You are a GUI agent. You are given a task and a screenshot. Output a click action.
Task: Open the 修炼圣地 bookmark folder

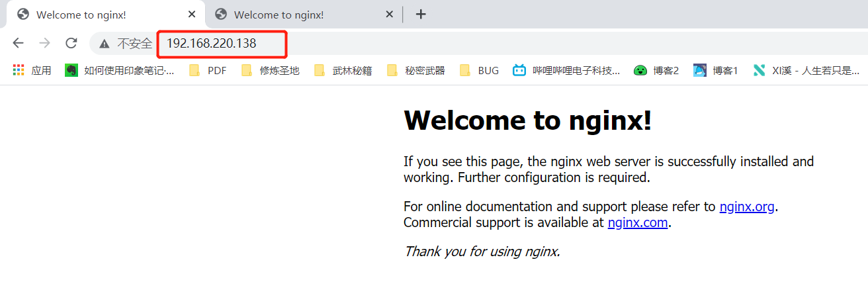point(271,70)
